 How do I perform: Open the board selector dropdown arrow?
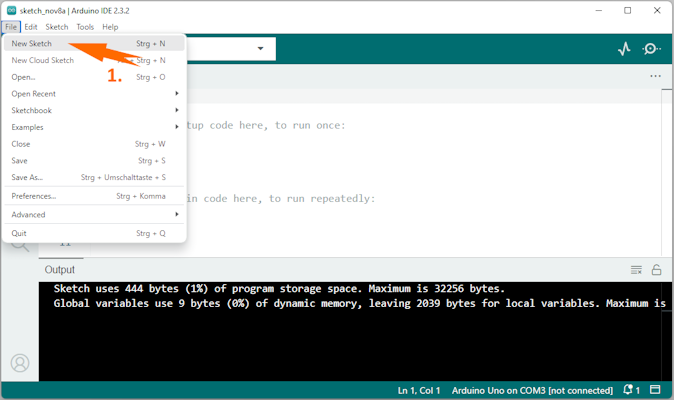260,48
